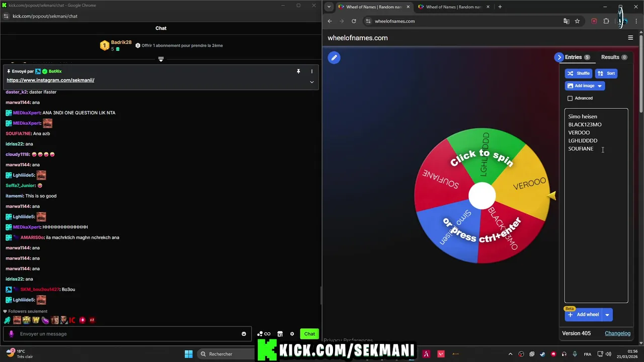644x362 pixels.
Task: Expand the gift leaderboard handle
Action: tap(161, 59)
